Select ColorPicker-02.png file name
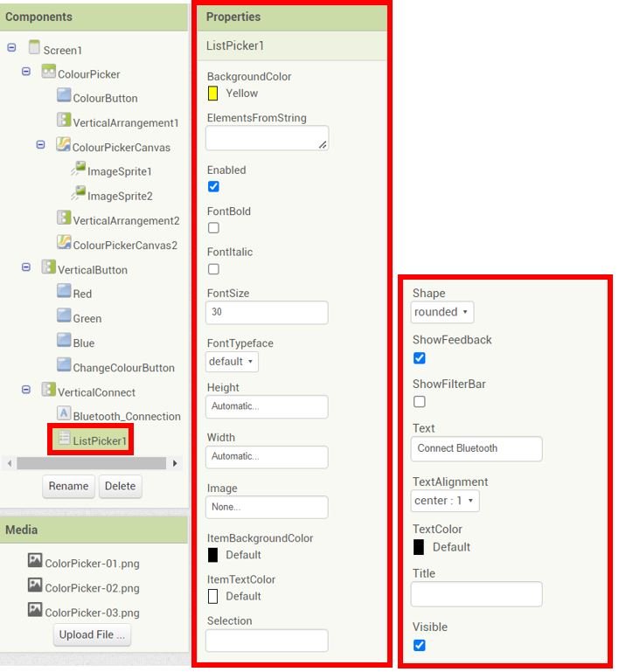619x672 pixels. [x=92, y=588]
